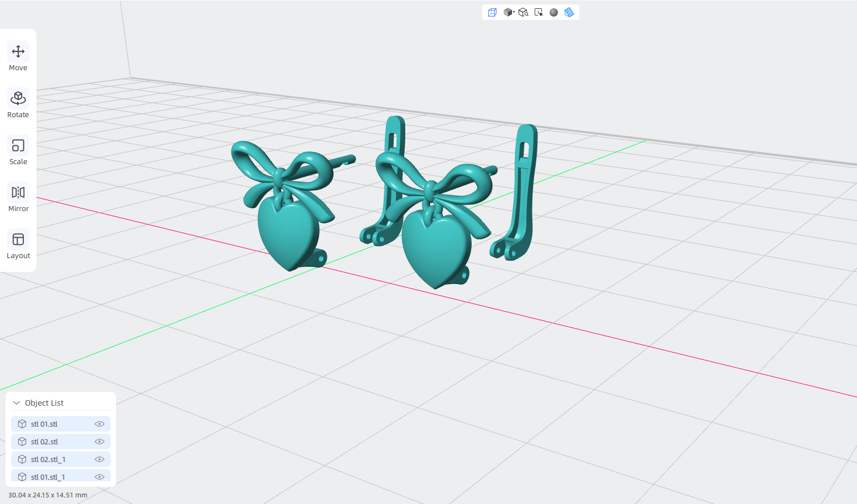The width and height of the screenshot is (857, 504).
Task: Open the Layout tool
Action: click(18, 245)
